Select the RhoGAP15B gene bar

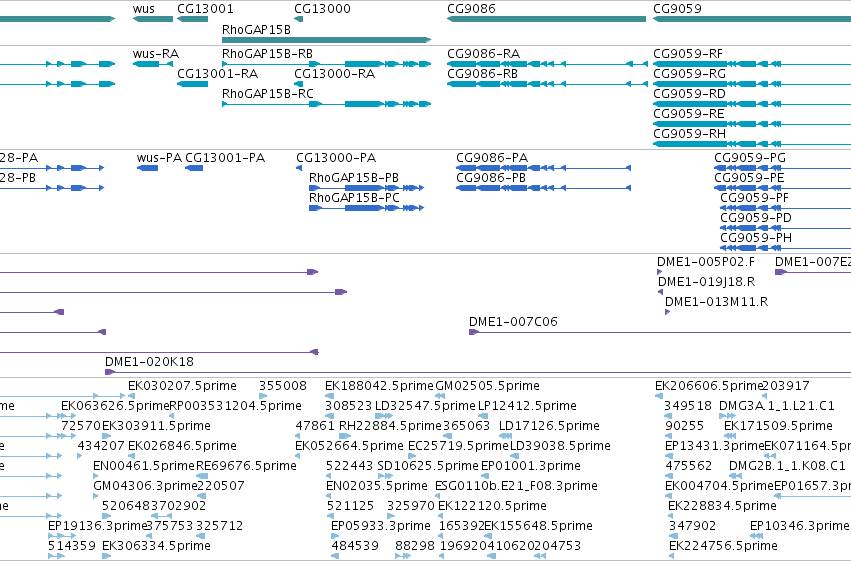coord(326,40)
